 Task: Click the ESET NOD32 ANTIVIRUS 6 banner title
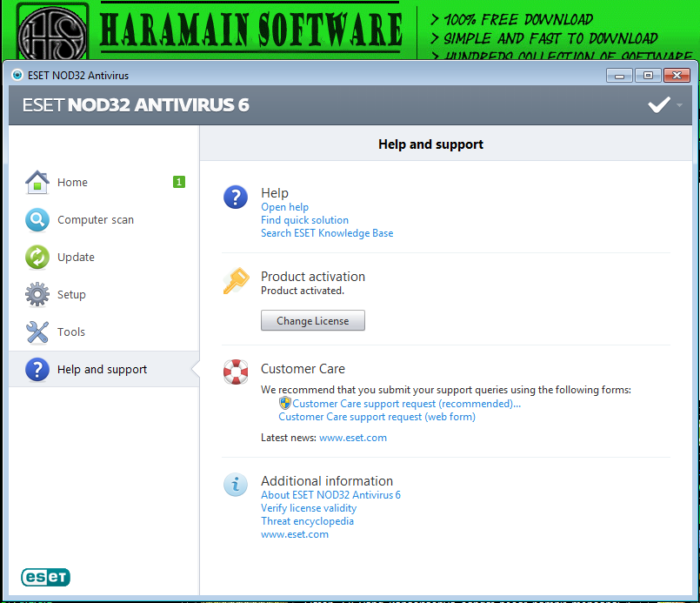point(136,105)
